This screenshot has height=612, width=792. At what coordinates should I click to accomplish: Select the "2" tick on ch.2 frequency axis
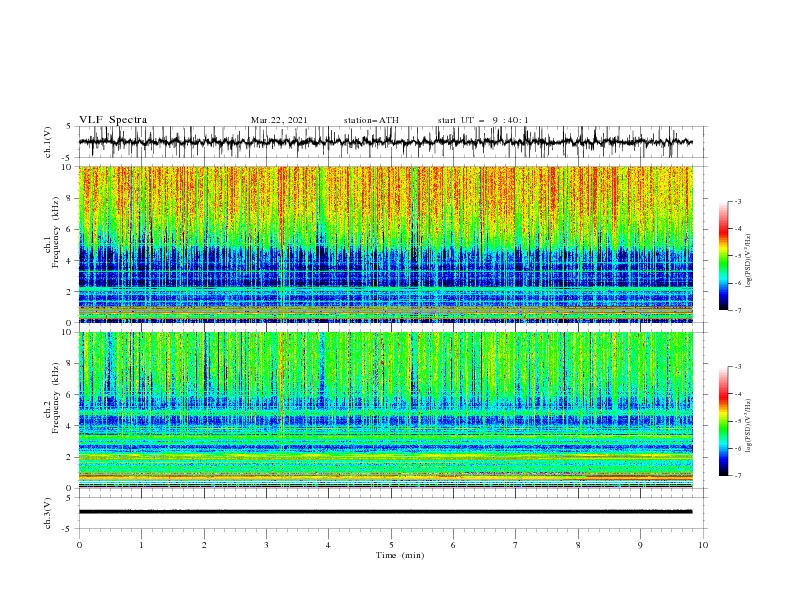(x=71, y=457)
